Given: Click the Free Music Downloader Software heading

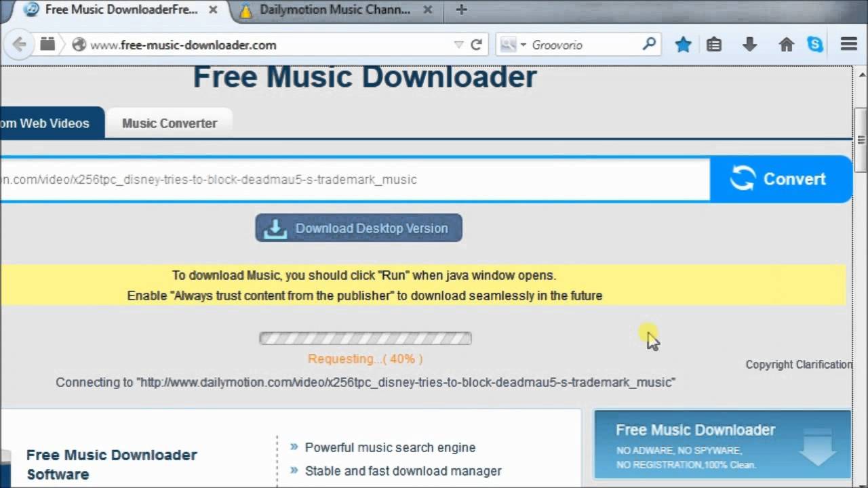Looking at the screenshot, I should click(112, 464).
